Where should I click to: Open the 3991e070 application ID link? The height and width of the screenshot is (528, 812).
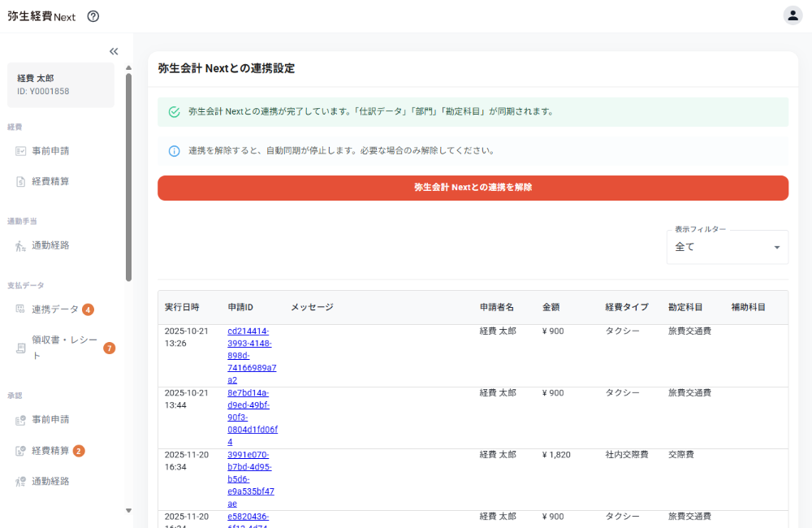[x=252, y=478]
